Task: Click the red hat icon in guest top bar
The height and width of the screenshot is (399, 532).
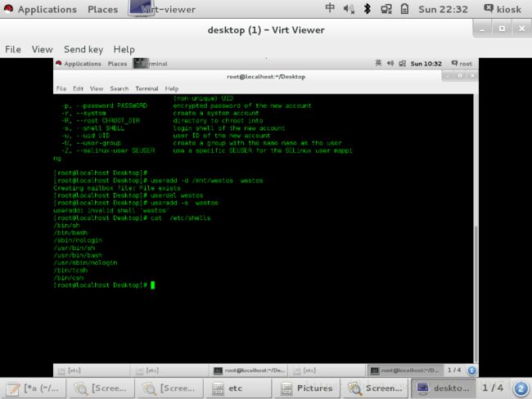Action: click(58, 64)
